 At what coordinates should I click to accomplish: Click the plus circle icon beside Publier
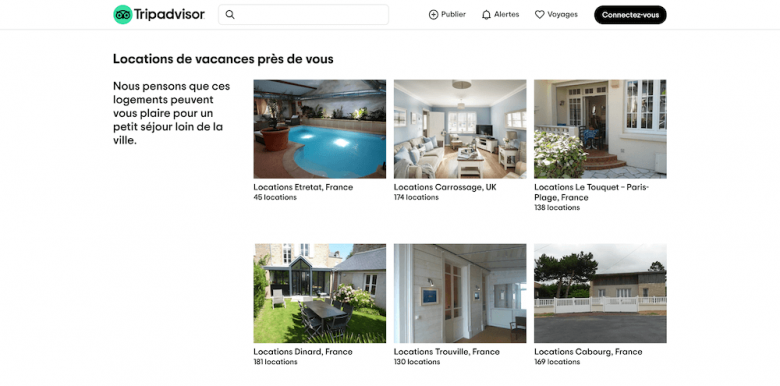tap(433, 15)
